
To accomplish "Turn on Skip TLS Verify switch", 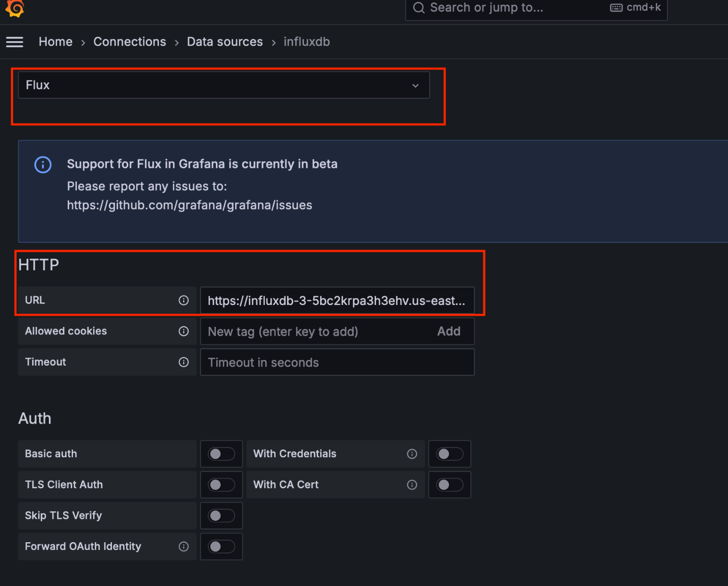I will (x=221, y=516).
